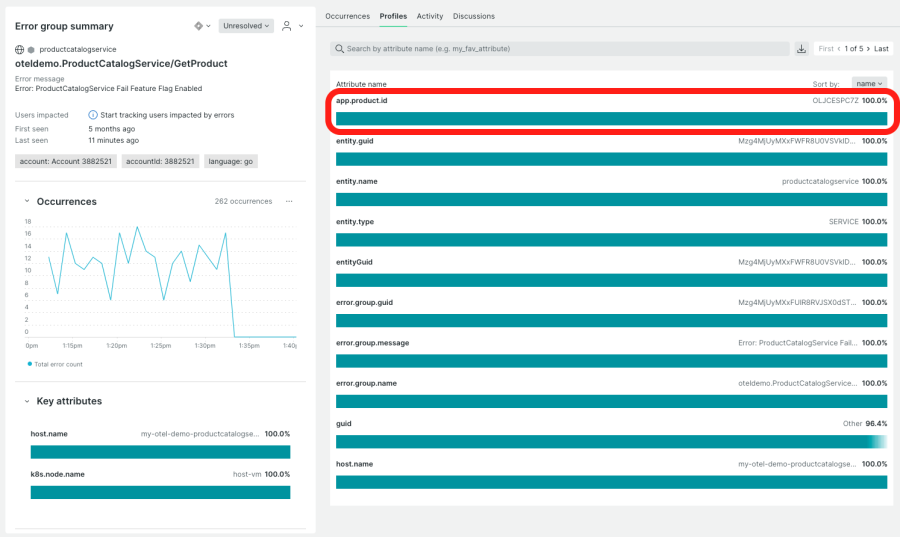The width and height of the screenshot is (900, 537).
Task: Click the host.name label in Profiles list
Action: [354, 464]
